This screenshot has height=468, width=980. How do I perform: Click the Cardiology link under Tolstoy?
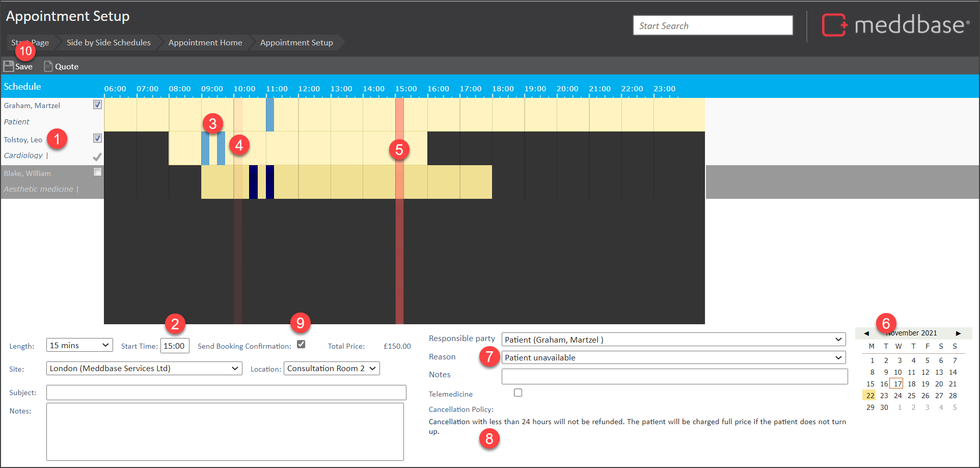(x=23, y=155)
